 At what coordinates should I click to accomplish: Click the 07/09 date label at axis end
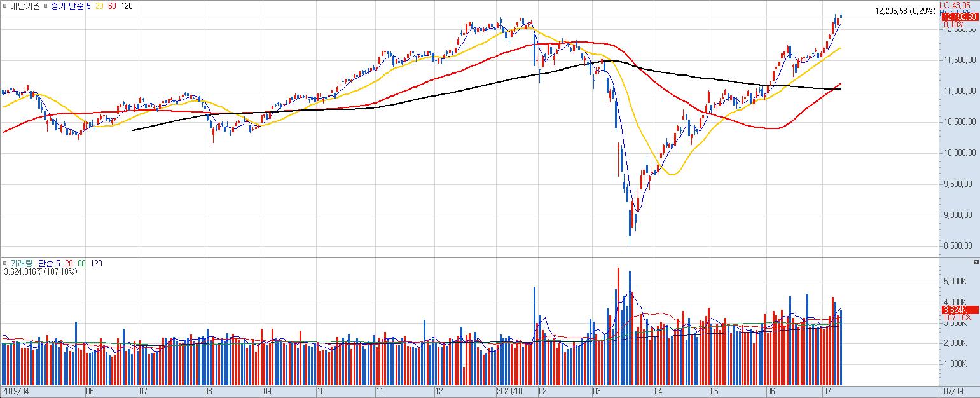click(953, 392)
